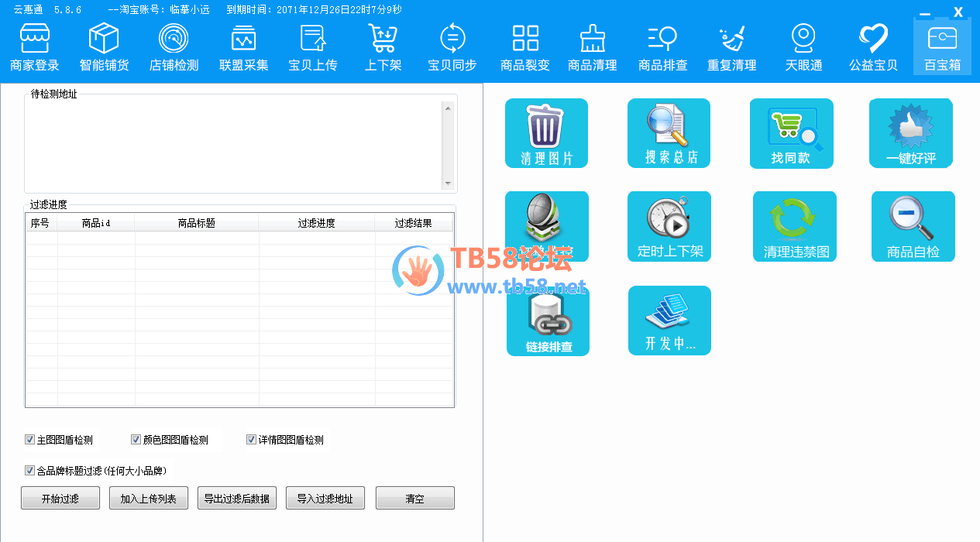The image size is (980, 542).
Task: Uncheck 含品牌标题过滤 brand title filter
Action: tap(29, 470)
